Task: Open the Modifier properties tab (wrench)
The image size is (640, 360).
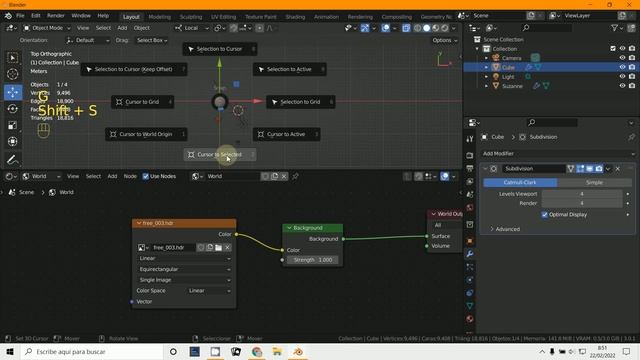Action: tap(470, 253)
